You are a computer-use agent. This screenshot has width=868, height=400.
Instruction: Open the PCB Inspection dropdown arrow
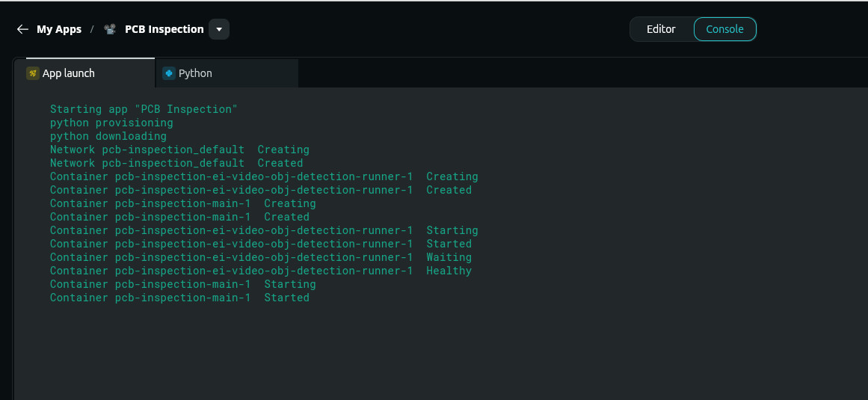219,29
